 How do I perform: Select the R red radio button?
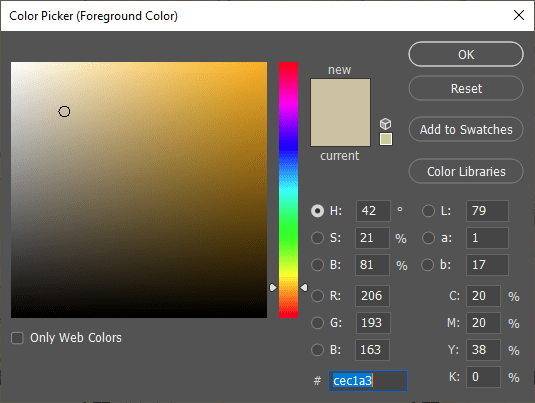coord(317,296)
